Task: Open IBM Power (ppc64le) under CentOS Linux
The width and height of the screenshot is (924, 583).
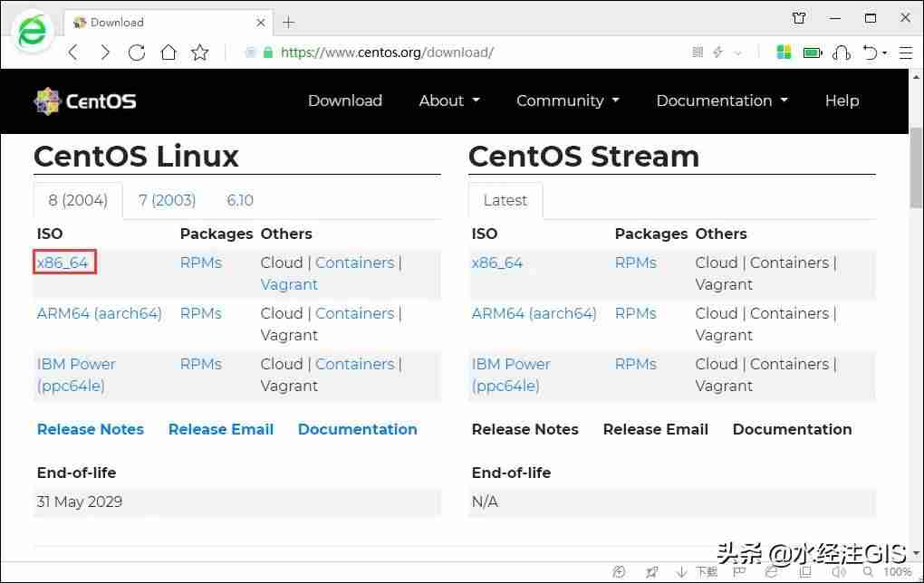Action: (x=76, y=375)
